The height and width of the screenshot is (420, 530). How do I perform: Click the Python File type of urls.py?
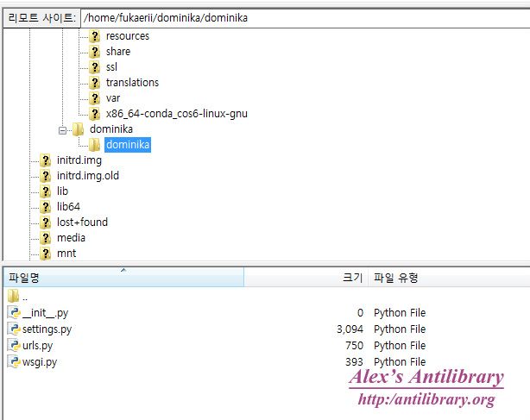pyautogui.click(x=400, y=345)
